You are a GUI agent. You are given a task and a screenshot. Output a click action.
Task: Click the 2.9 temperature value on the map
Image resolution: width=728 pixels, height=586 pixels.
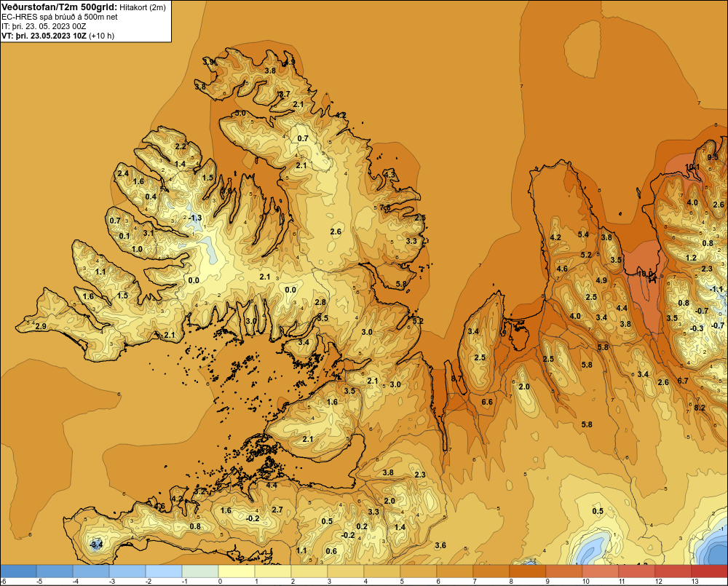pyautogui.click(x=41, y=326)
